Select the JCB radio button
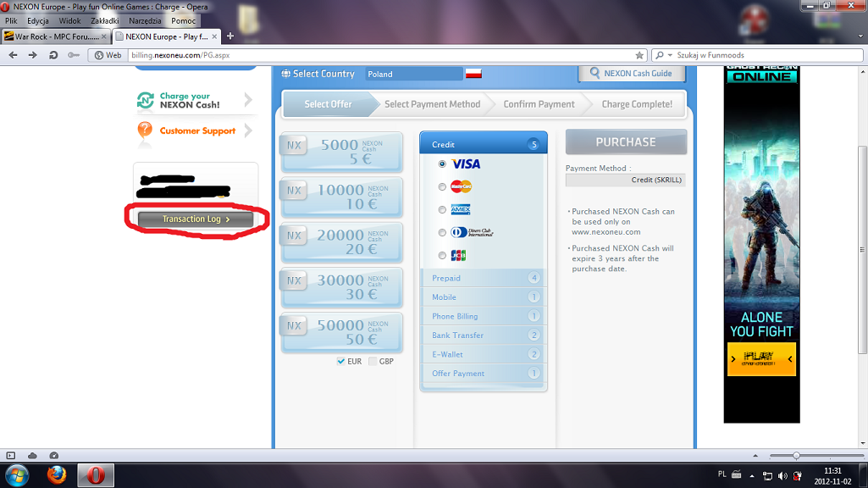Viewport: 868px width, 488px height. [x=442, y=255]
